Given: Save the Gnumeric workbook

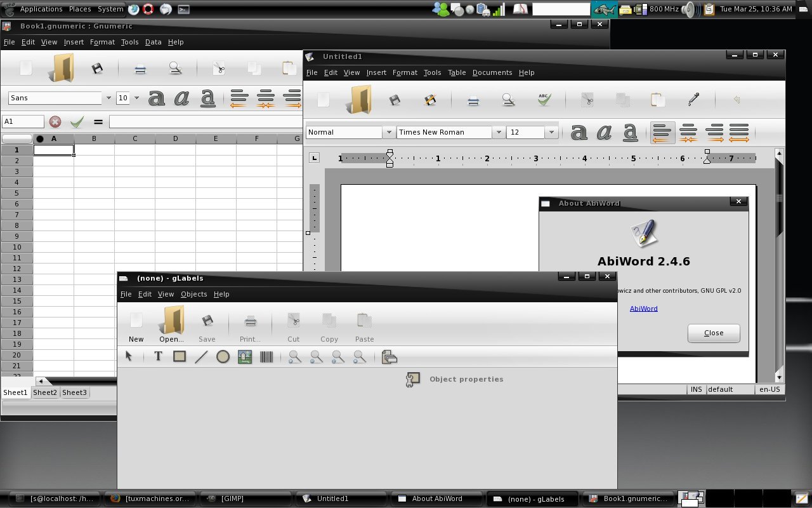Looking at the screenshot, I should click(97, 68).
